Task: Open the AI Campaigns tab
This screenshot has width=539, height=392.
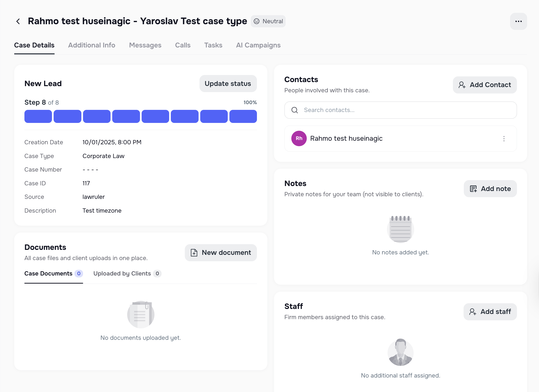Action: click(258, 45)
